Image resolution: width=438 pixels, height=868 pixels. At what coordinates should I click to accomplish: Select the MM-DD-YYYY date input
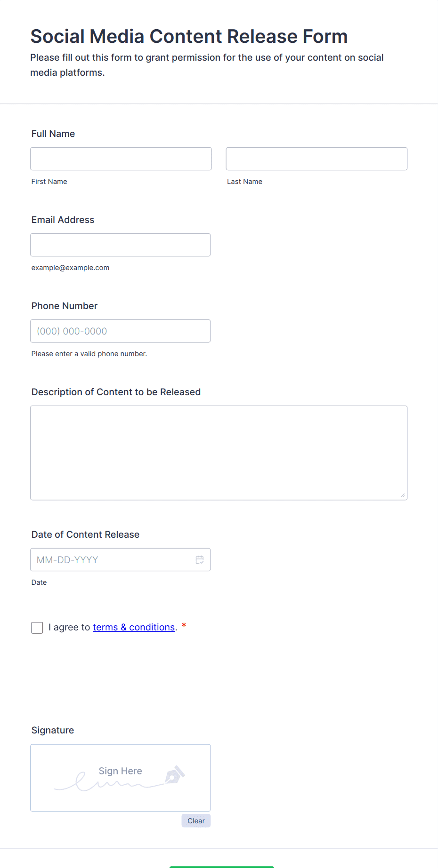121,560
